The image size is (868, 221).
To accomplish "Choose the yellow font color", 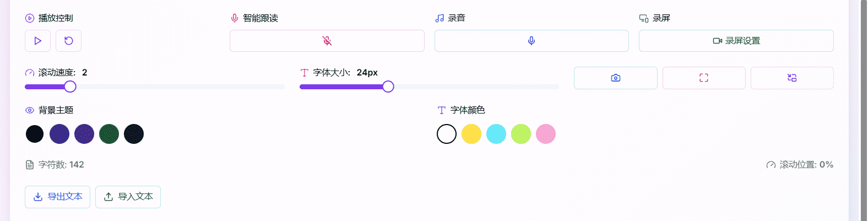I will 471,134.
